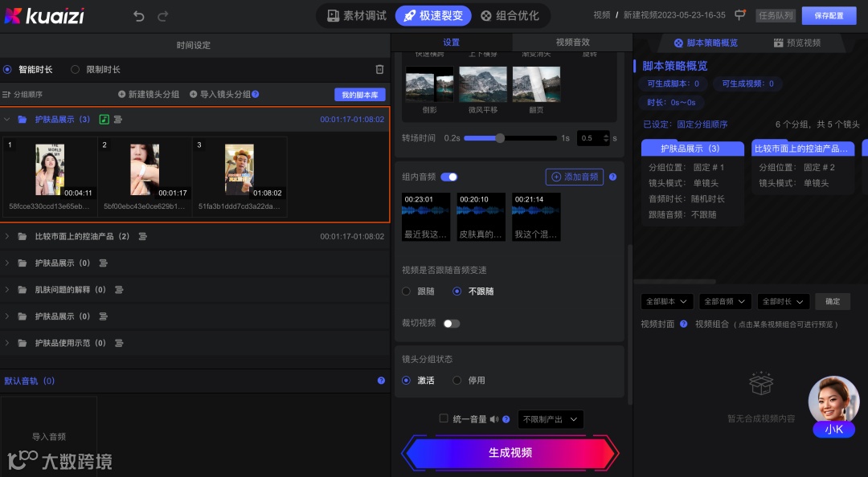This screenshot has height=477, width=868.
Task: Open the 极速裂变 menu in the top bar
Action: 432,15
